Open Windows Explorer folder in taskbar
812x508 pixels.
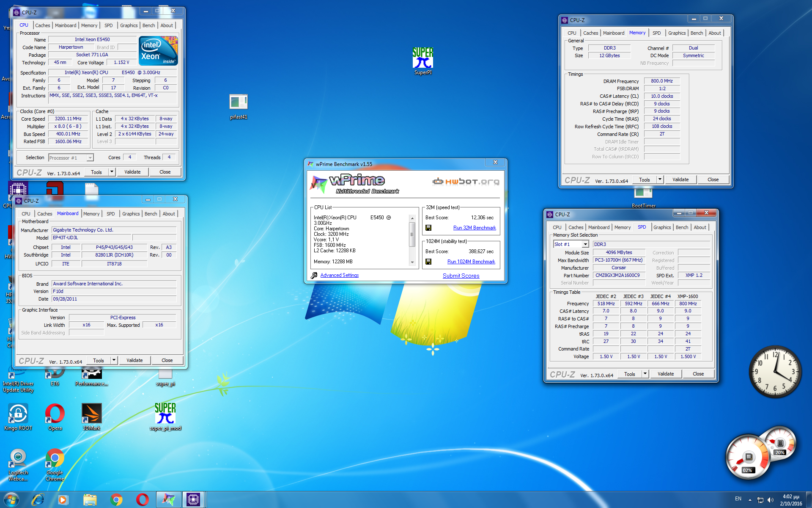pyautogui.click(x=90, y=500)
